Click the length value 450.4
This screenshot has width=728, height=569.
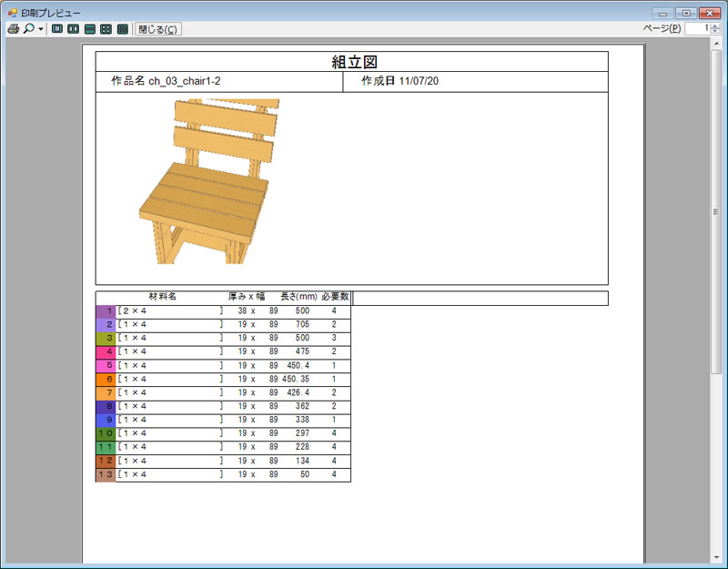coord(298,366)
